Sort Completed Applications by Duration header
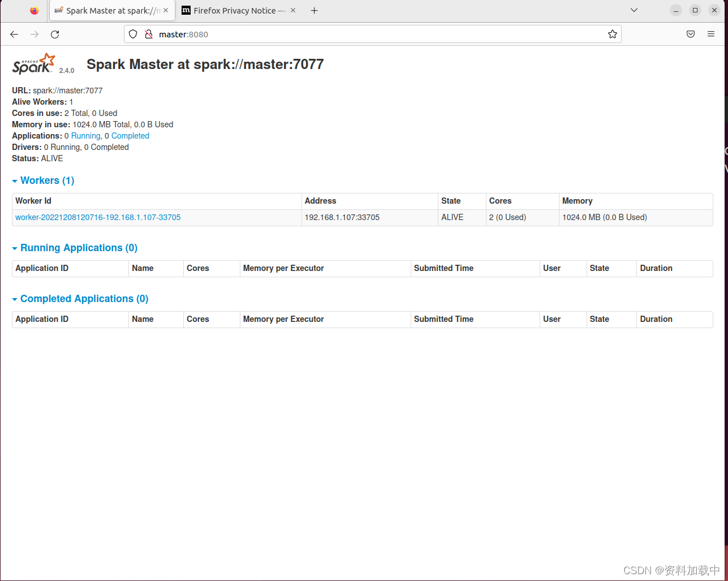 675,319
